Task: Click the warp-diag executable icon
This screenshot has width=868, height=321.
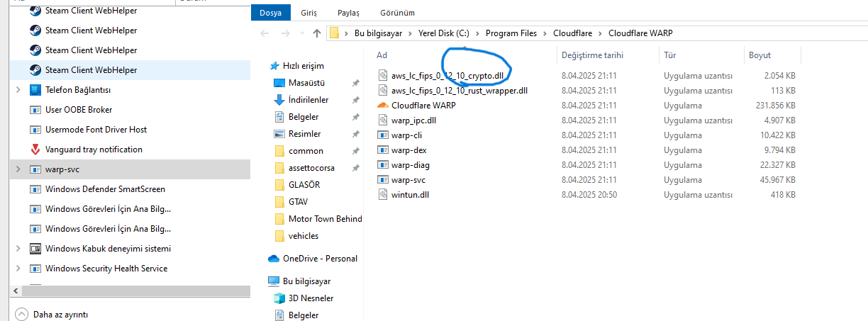Action: (x=382, y=164)
